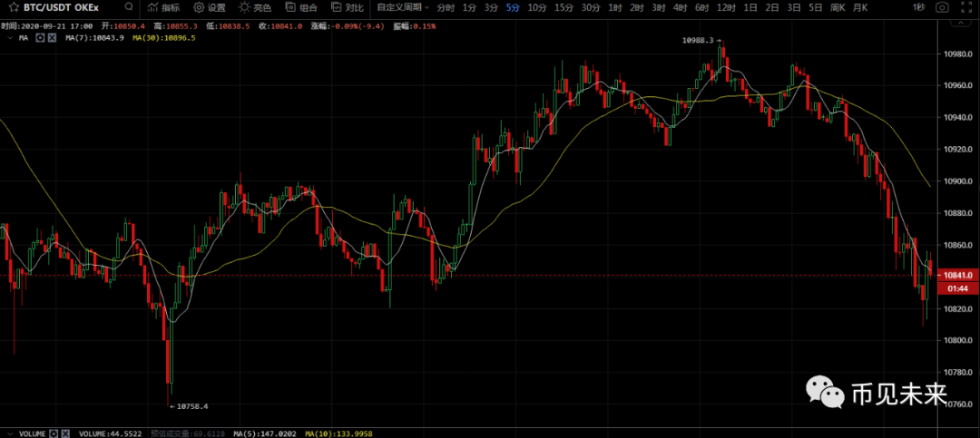Image resolution: width=980 pixels, height=438 pixels.
Task: Click current price label 10841.0
Action: [x=958, y=275]
